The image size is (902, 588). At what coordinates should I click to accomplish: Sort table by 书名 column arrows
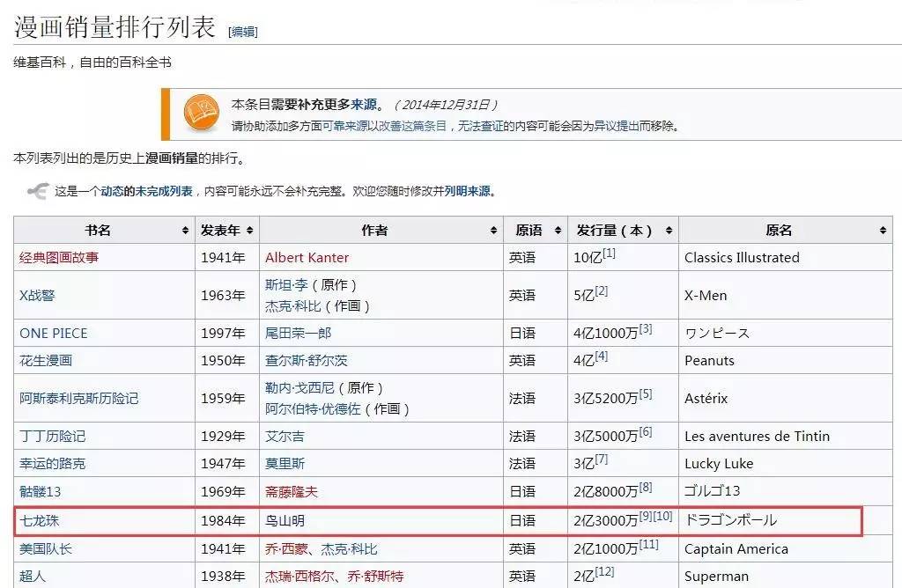pyautogui.click(x=185, y=231)
